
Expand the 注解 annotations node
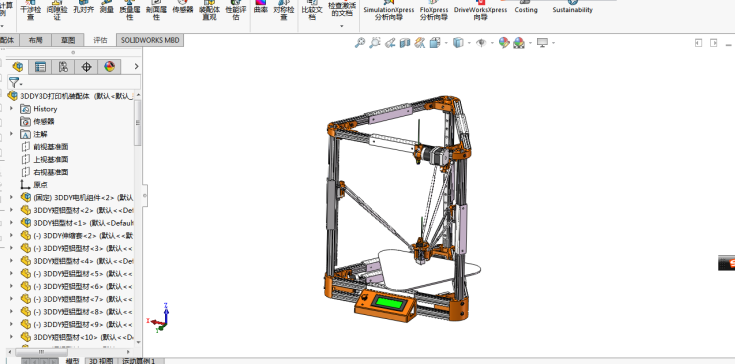12,134
